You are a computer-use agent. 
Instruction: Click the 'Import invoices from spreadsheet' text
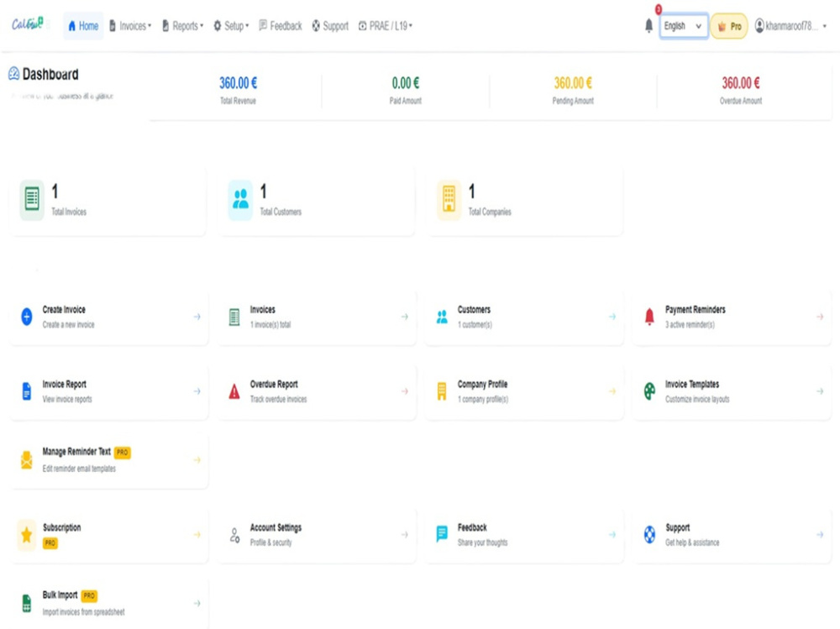(83, 612)
